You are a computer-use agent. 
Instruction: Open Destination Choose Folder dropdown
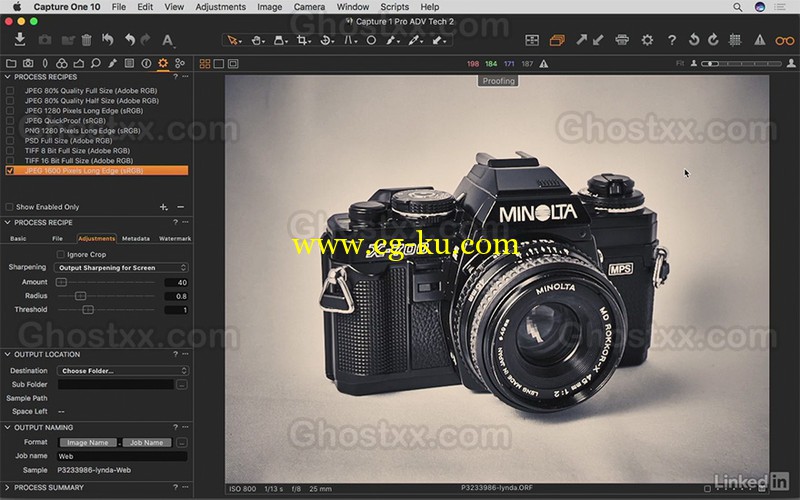(x=122, y=370)
